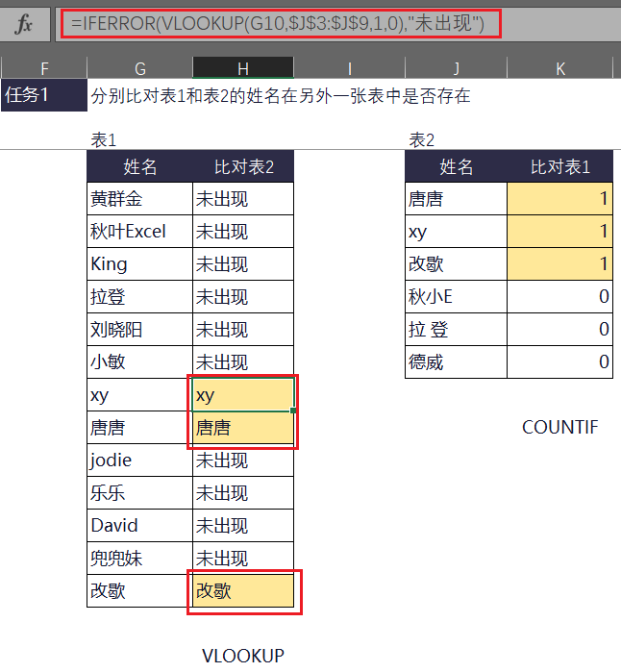This screenshot has width=621, height=672.
Task: Select the 未出现 result beside David
Action: [243, 525]
